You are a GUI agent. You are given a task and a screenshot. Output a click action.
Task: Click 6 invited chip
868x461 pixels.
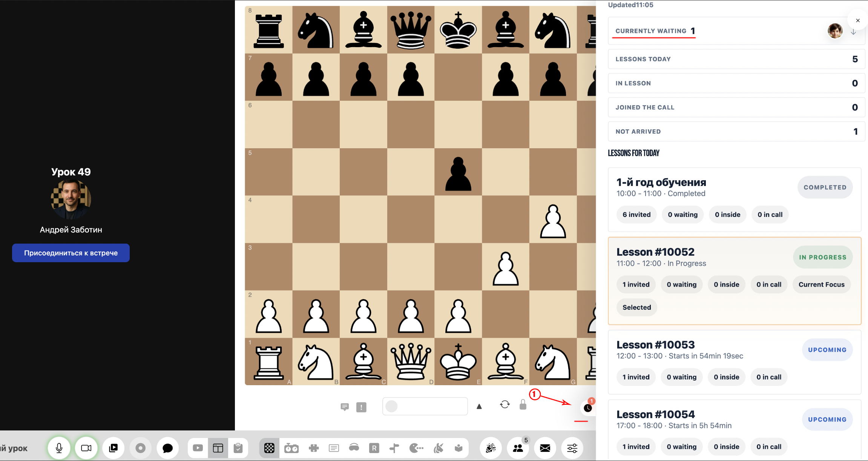point(636,215)
